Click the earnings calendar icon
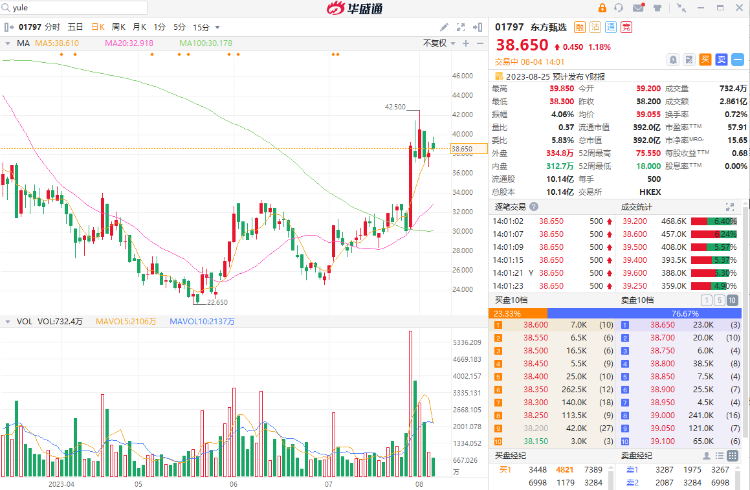750x490 pixels. [499, 76]
